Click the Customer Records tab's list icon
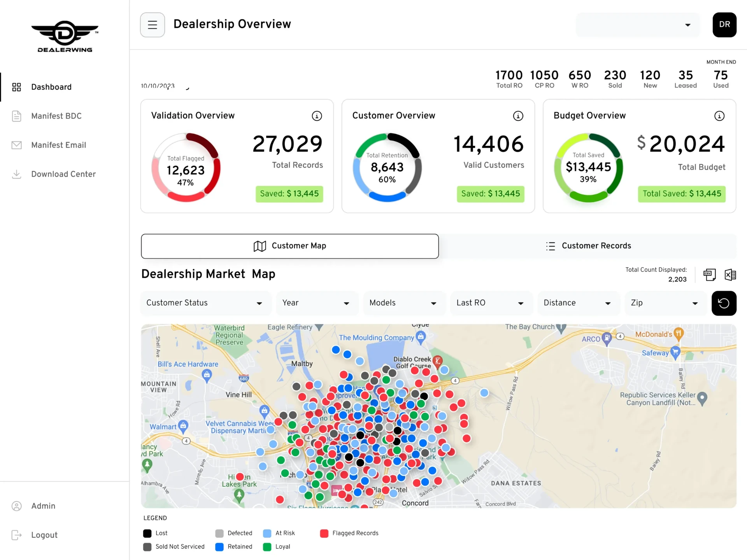 pos(551,246)
